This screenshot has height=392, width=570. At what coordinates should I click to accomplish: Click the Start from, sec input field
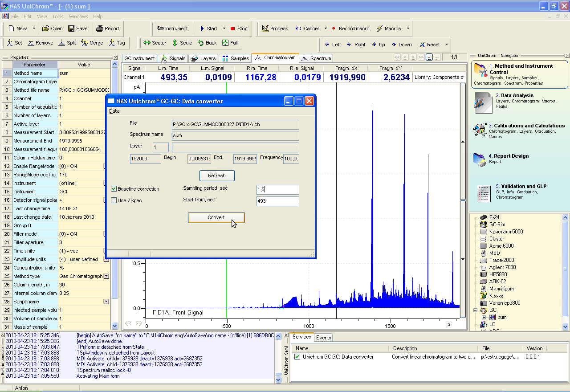tap(277, 201)
